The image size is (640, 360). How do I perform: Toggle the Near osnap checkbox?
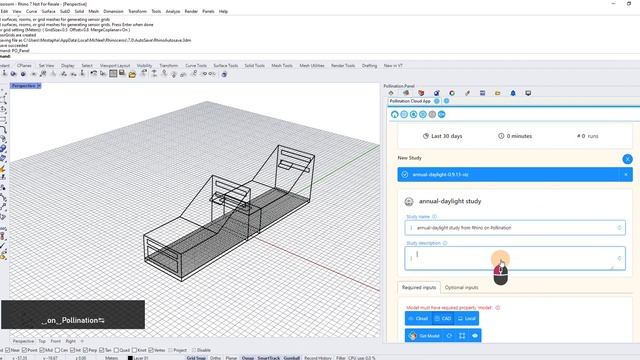pos(7,350)
